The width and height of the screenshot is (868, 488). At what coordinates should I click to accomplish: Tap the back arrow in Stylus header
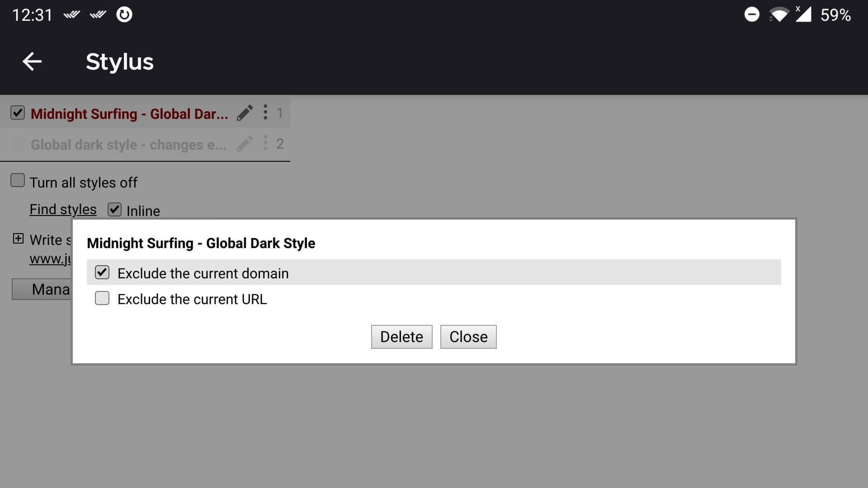click(x=32, y=61)
